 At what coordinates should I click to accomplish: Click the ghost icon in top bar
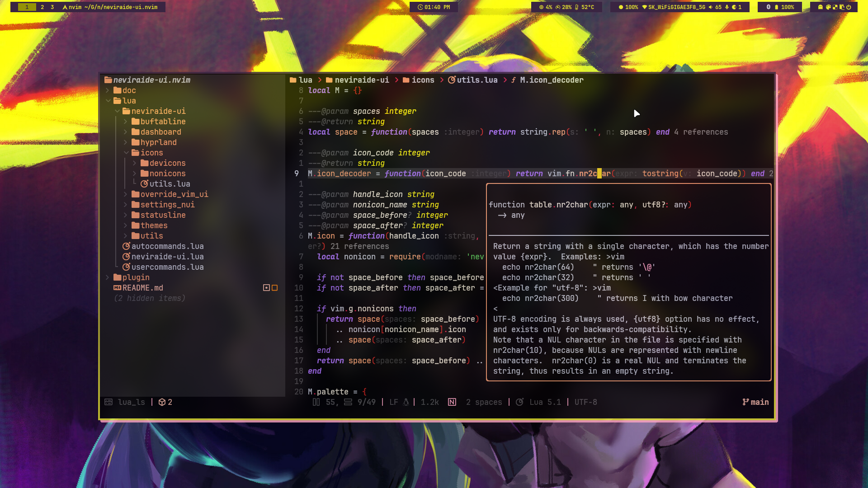coord(821,7)
